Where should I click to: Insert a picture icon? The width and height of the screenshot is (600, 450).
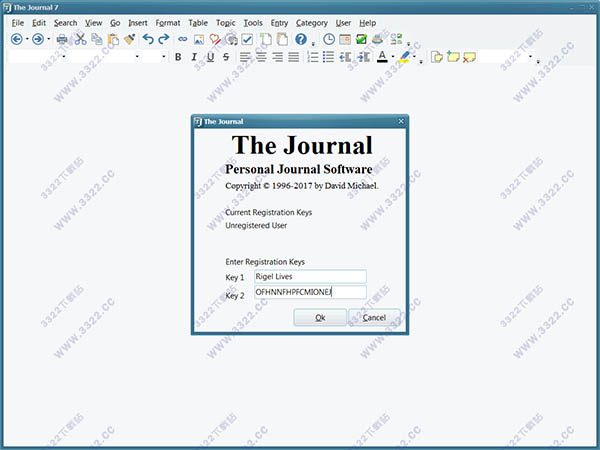tap(199, 39)
